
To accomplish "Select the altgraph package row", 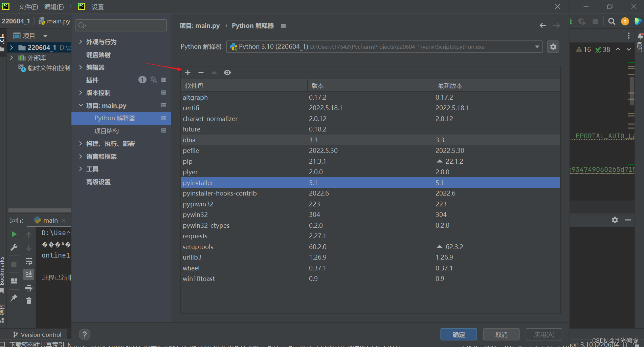I will click(x=371, y=97).
